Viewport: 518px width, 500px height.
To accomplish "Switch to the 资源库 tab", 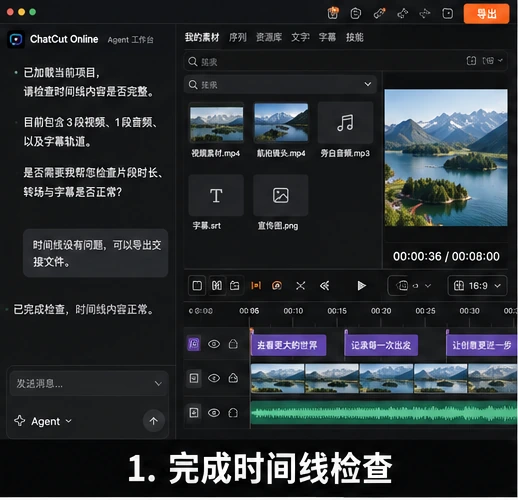I will click(269, 37).
